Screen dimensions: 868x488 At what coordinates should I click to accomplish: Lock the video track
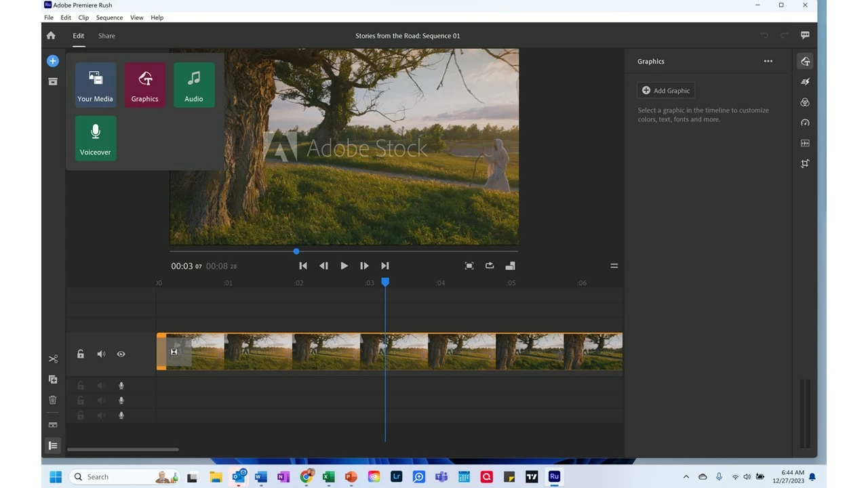pyautogui.click(x=80, y=354)
